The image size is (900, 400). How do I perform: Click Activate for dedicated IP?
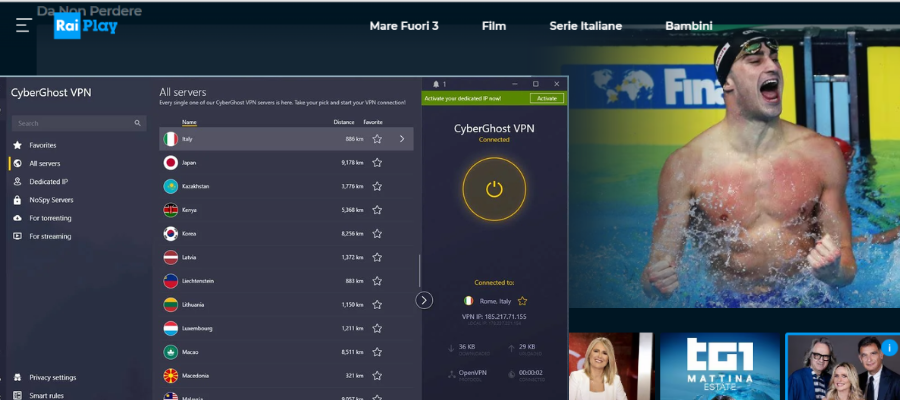(546, 99)
